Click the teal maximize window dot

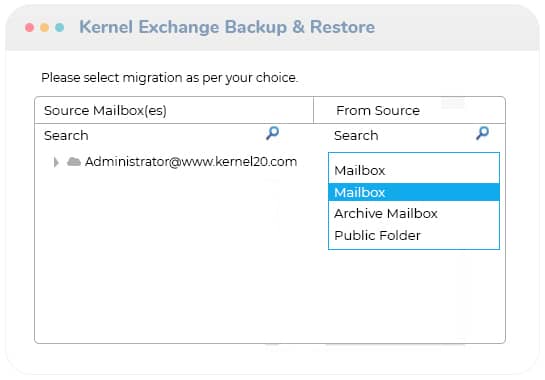pyautogui.click(x=59, y=27)
